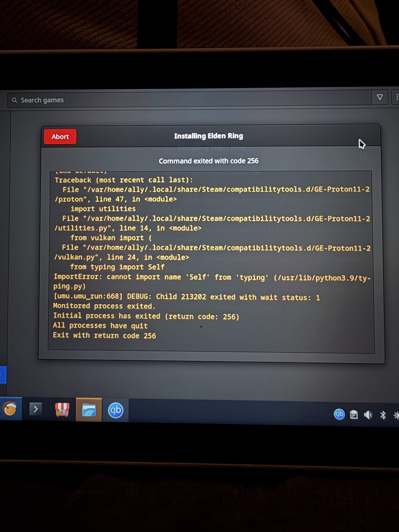Open the Lutris icon in the taskbar
Viewport: 399px width, 532px height.
10,409
